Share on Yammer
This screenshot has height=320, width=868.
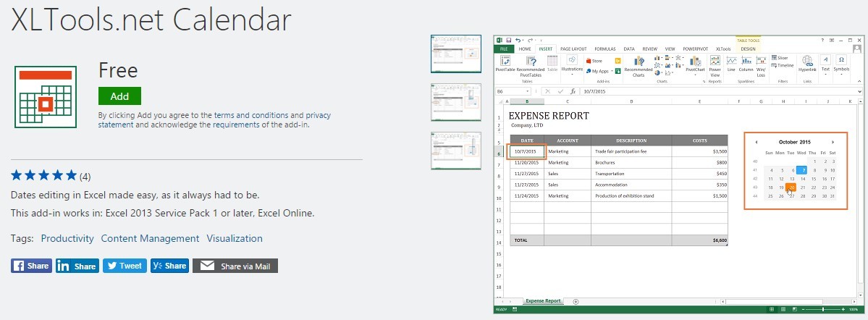169,266
